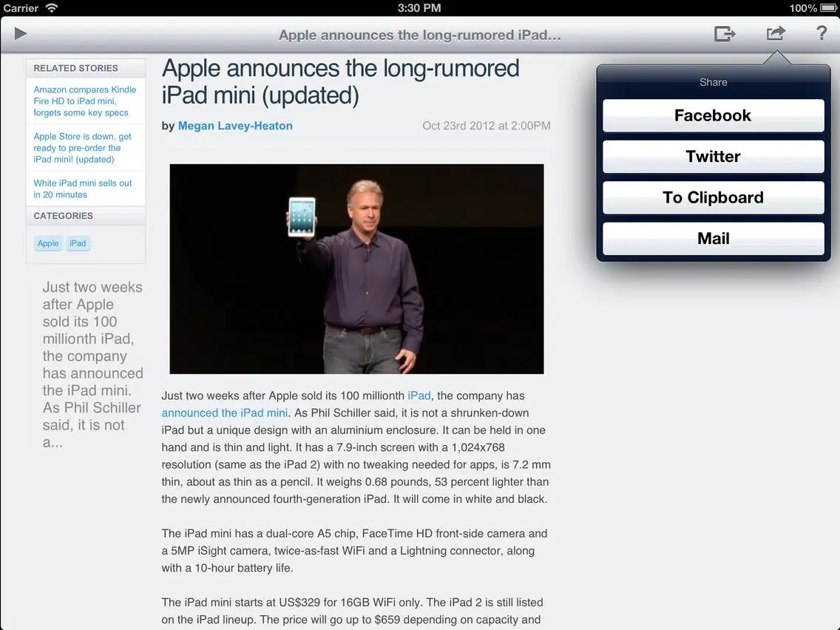
Task: Tap the battery icon in status bar
Action: point(828,8)
